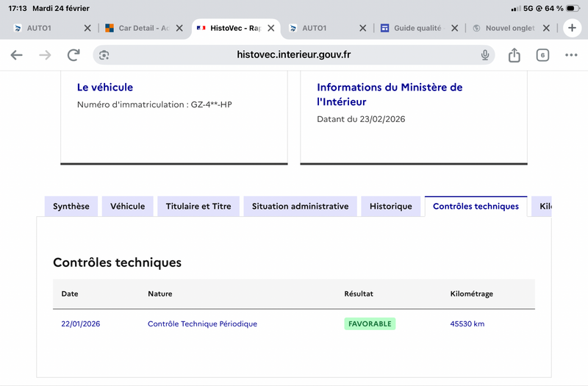Screen dimensions: 588x386
Task: Open the tab switcher showing 6 tabs
Action: (x=542, y=55)
